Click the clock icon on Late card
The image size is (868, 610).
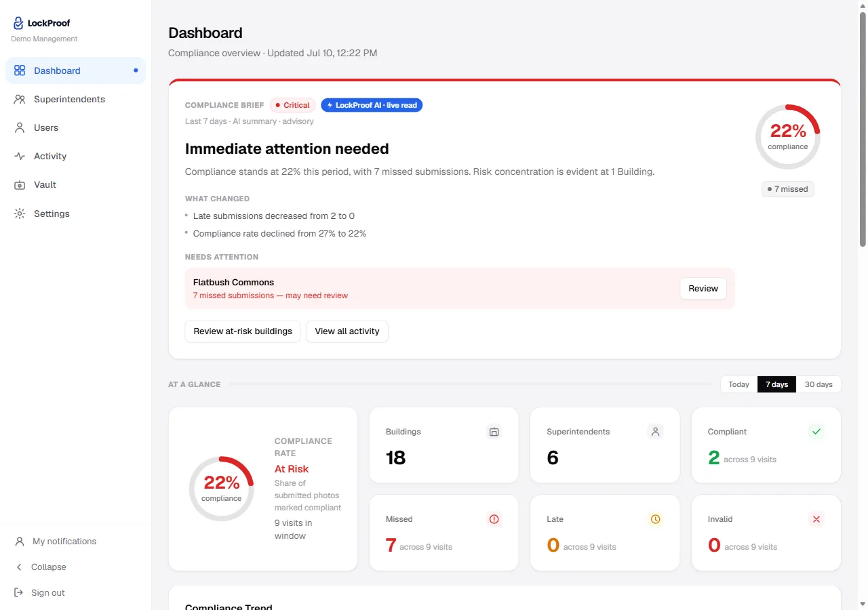pyautogui.click(x=655, y=519)
